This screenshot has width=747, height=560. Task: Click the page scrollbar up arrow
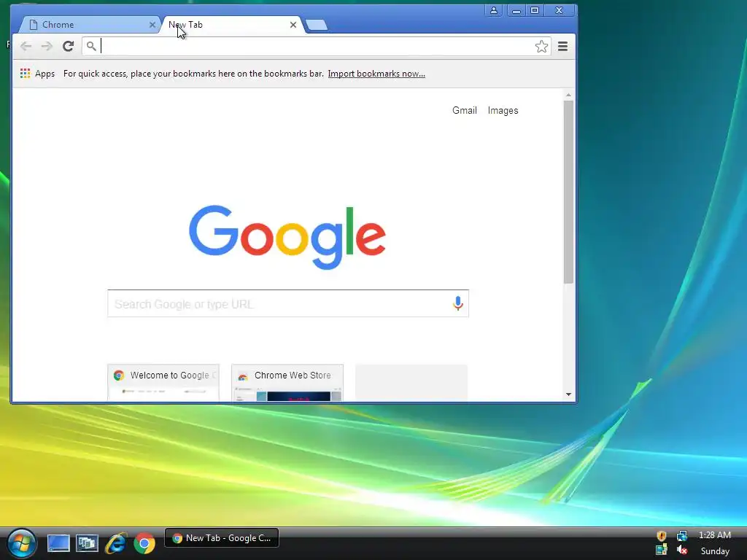pos(568,96)
